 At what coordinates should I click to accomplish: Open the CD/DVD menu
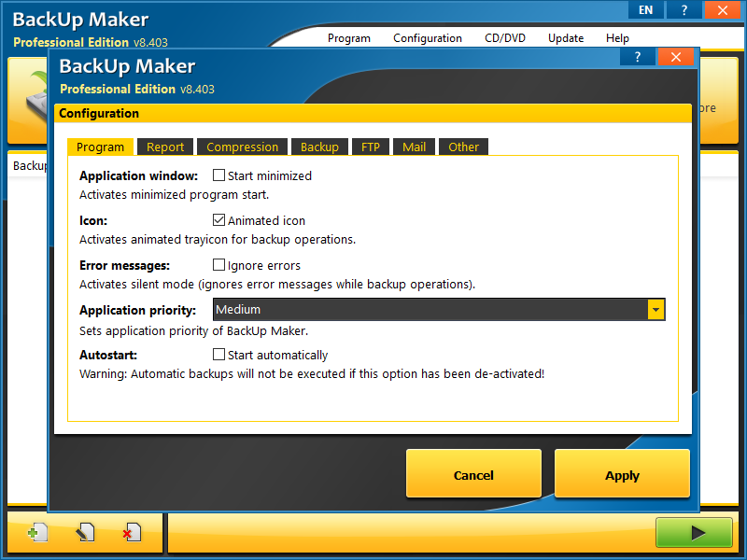coord(505,38)
